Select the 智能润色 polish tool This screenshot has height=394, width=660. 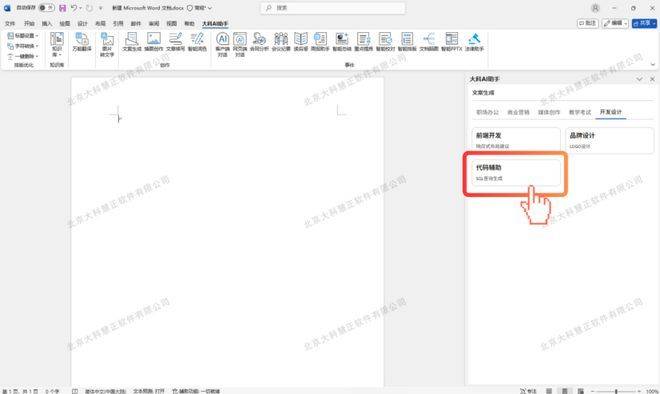(x=197, y=42)
